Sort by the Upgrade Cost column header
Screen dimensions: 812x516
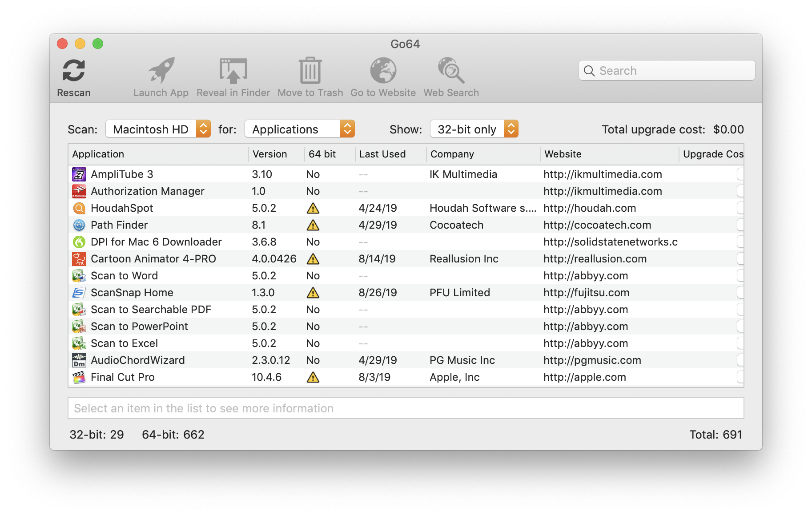(x=712, y=154)
